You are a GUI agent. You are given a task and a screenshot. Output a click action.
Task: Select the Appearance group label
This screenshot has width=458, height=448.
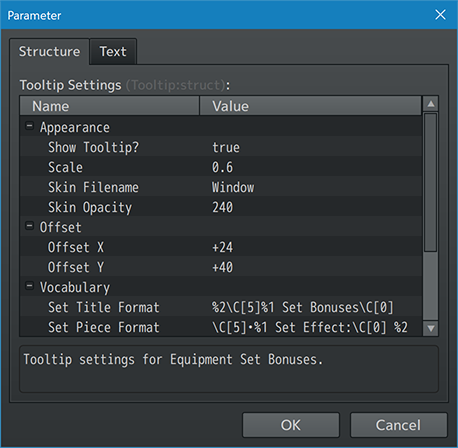(75, 128)
